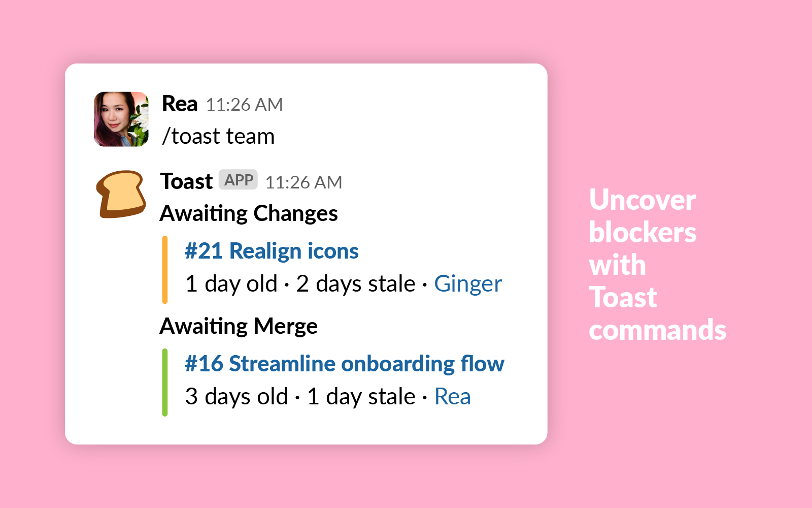Click the 'Uncover blockers with Toast commands' caption

click(658, 265)
